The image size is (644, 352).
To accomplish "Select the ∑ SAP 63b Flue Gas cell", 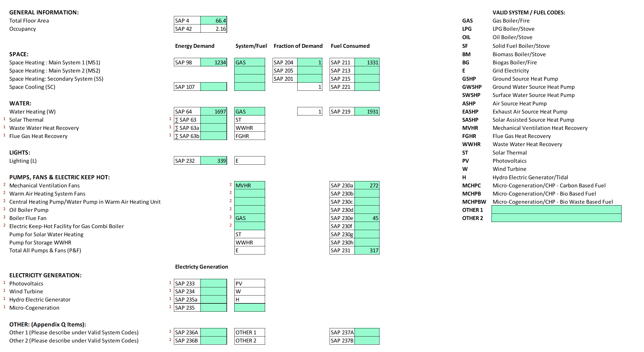I will (213, 136).
